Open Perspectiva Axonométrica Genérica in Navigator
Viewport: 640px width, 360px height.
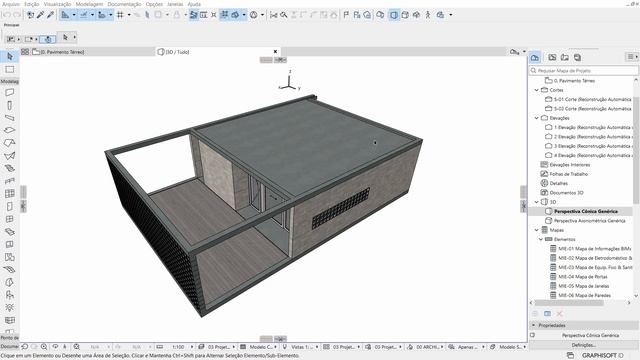point(589,221)
